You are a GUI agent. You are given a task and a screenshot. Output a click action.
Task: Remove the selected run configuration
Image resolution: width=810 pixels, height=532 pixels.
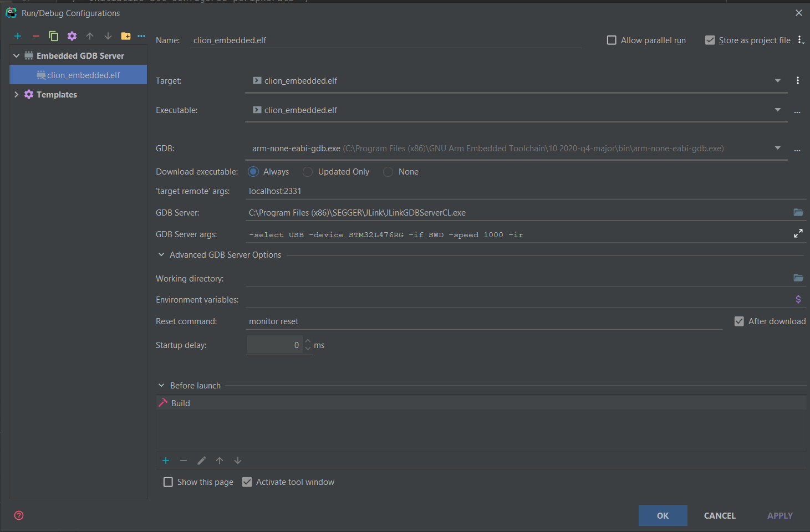tap(36, 36)
